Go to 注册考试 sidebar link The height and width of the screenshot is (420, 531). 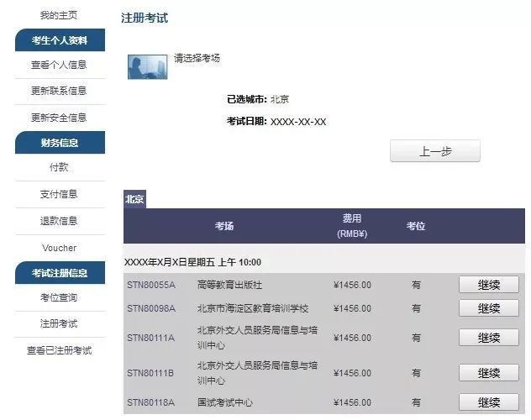[59, 323]
